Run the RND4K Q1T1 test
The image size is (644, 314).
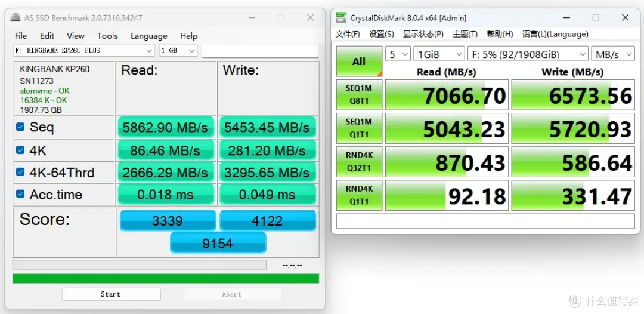click(x=359, y=195)
